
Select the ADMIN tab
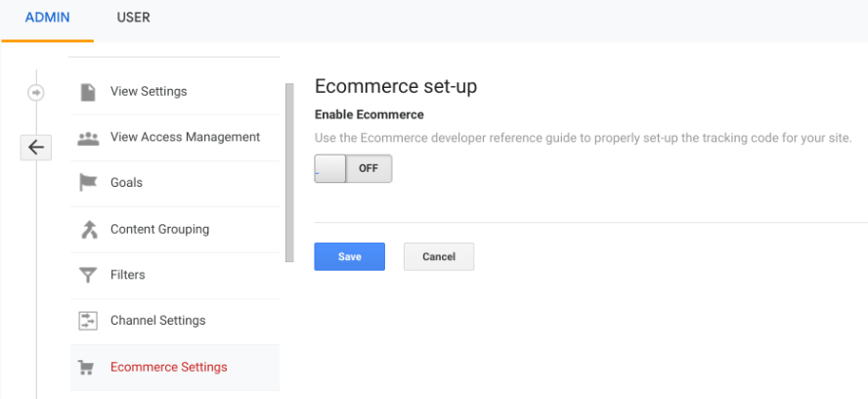pos(48,18)
